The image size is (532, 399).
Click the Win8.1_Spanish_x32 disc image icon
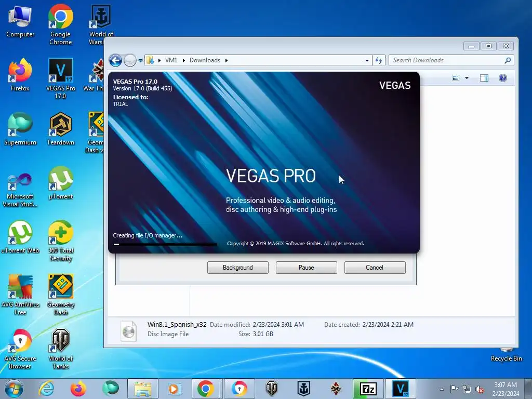click(129, 331)
